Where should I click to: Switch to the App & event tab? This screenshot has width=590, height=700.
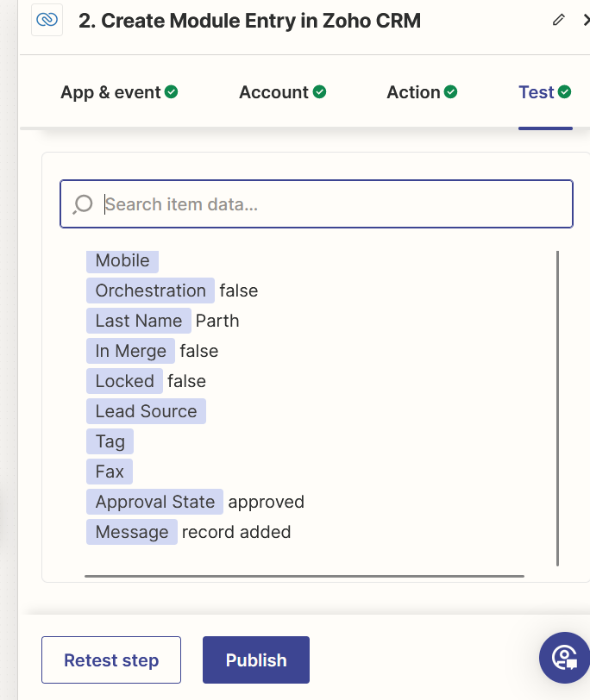118,92
